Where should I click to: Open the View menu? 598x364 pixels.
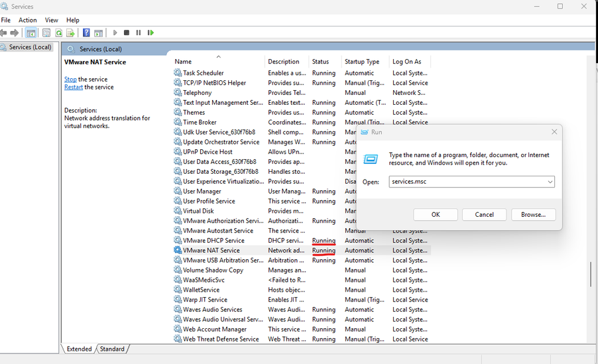[52, 20]
